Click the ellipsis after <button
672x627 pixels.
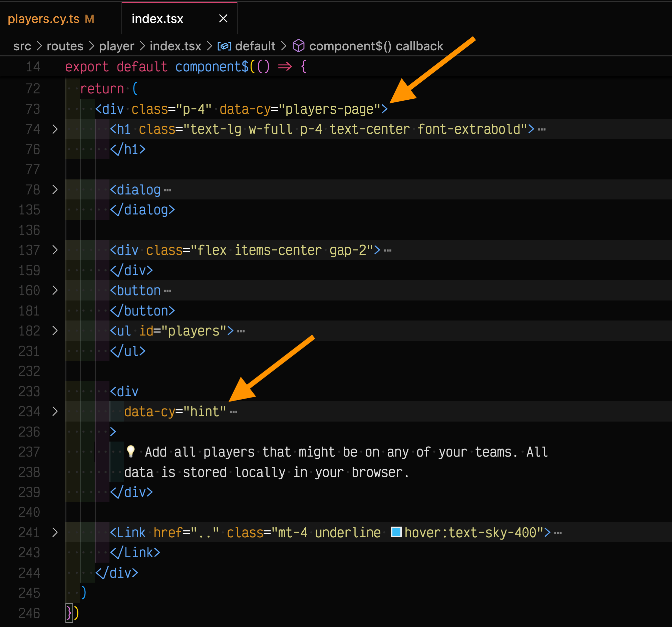click(167, 291)
